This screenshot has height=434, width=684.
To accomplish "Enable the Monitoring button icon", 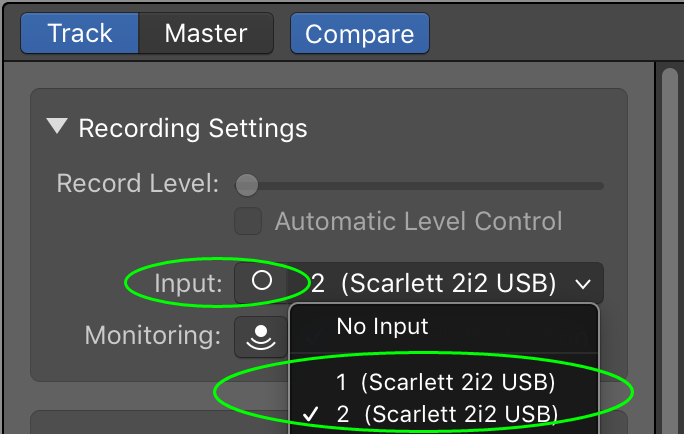I will tap(261, 336).
